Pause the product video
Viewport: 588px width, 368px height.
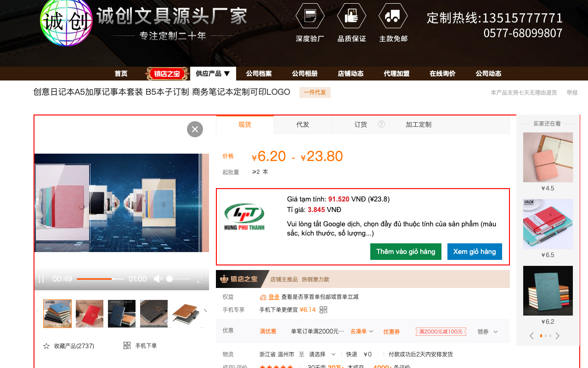pos(41,279)
